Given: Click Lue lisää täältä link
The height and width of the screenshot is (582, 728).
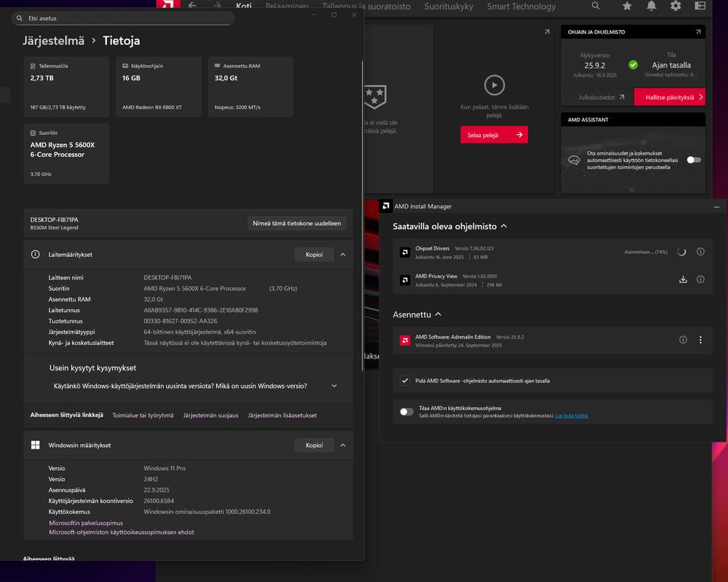Looking at the screenshot, I should 571,416.
